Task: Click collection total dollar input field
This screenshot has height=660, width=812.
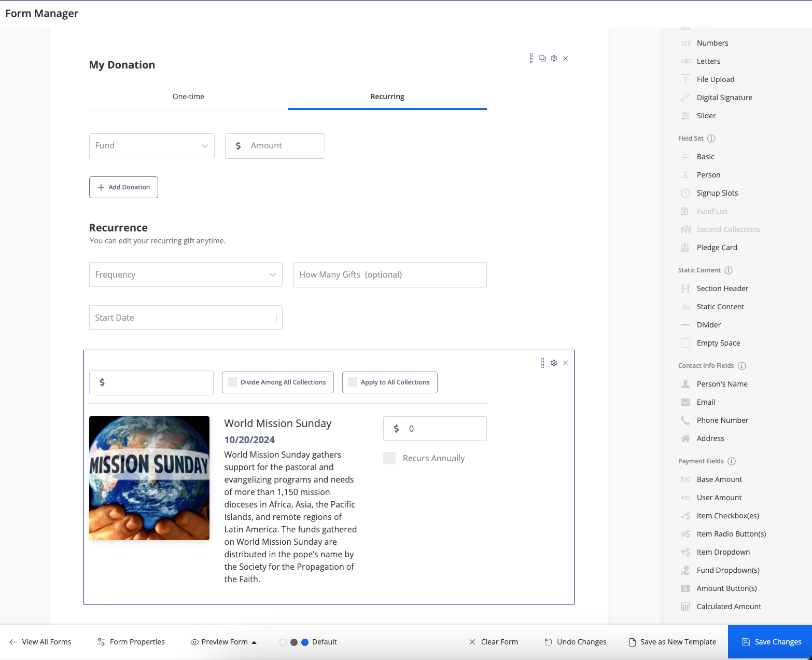Action: pos(151,382)
